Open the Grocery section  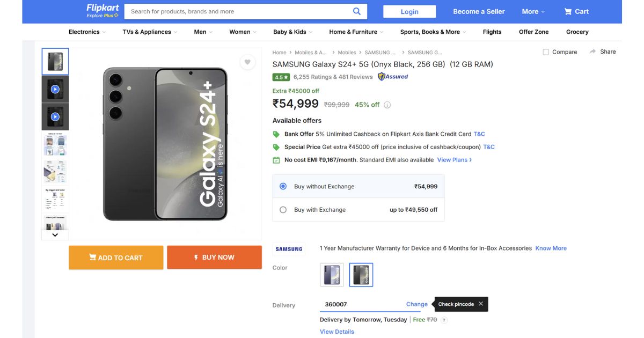pos(577,32)
